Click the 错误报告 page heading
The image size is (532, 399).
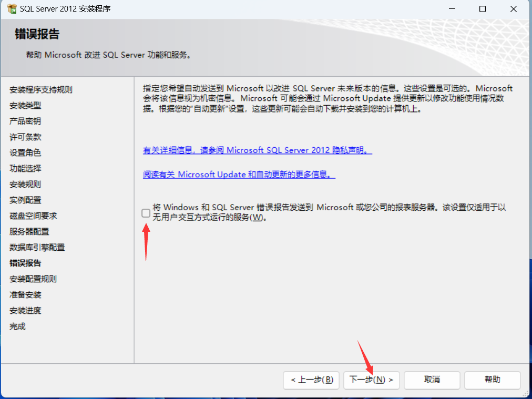coord(37,34)
